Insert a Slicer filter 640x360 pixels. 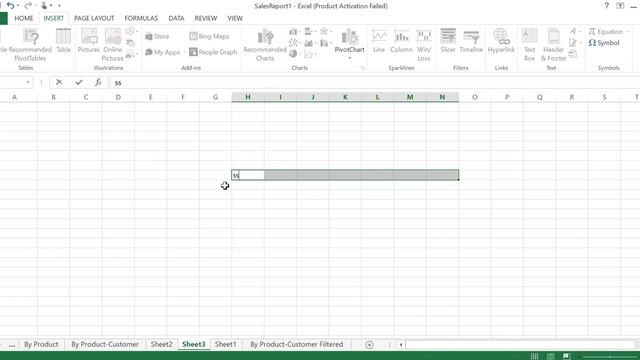pos(448,41)
